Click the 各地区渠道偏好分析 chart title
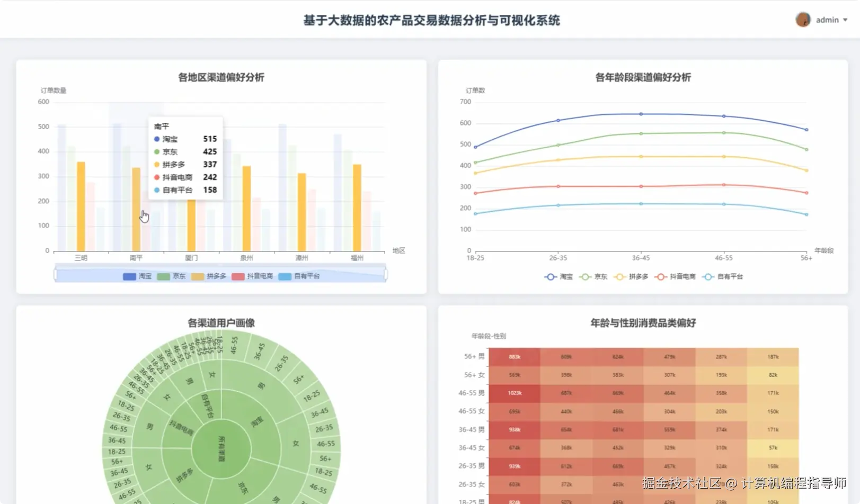 click(221, 77)
